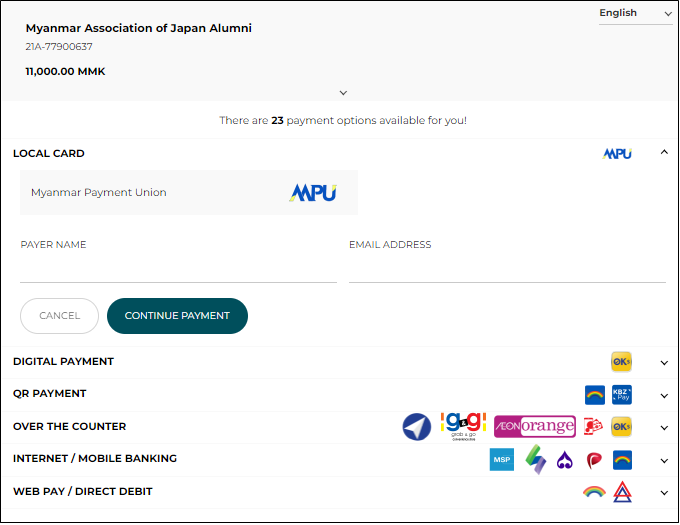Click the rainbow icon in the Web Pay / Direct Debit row
680x525 pixels.
tap(594, 492)
